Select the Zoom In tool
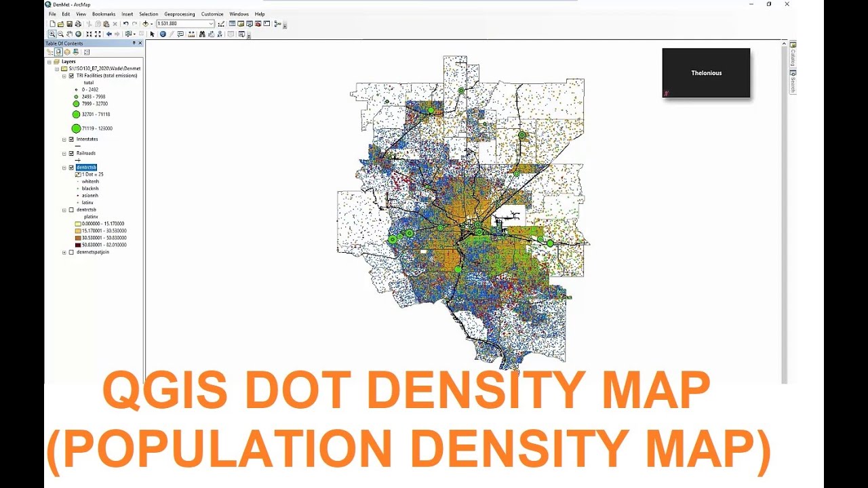The image size is (868, 488). point(52,34)
